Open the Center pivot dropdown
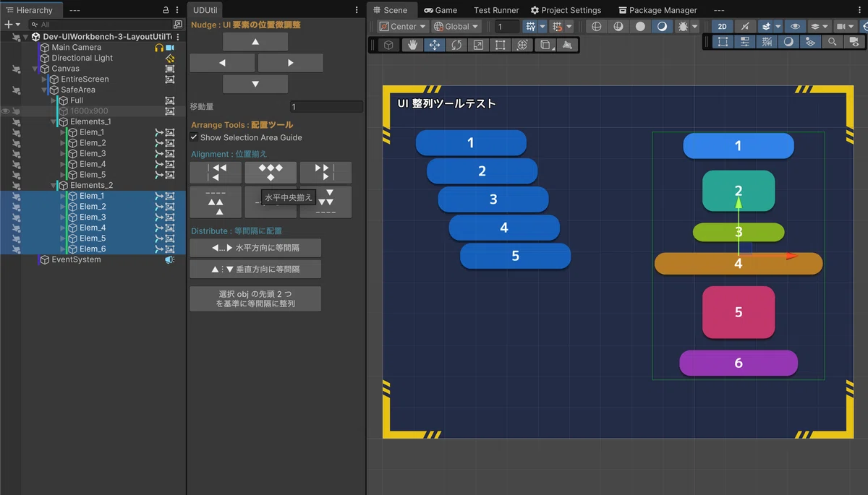868x495 pixels. [x=401, y=26]
